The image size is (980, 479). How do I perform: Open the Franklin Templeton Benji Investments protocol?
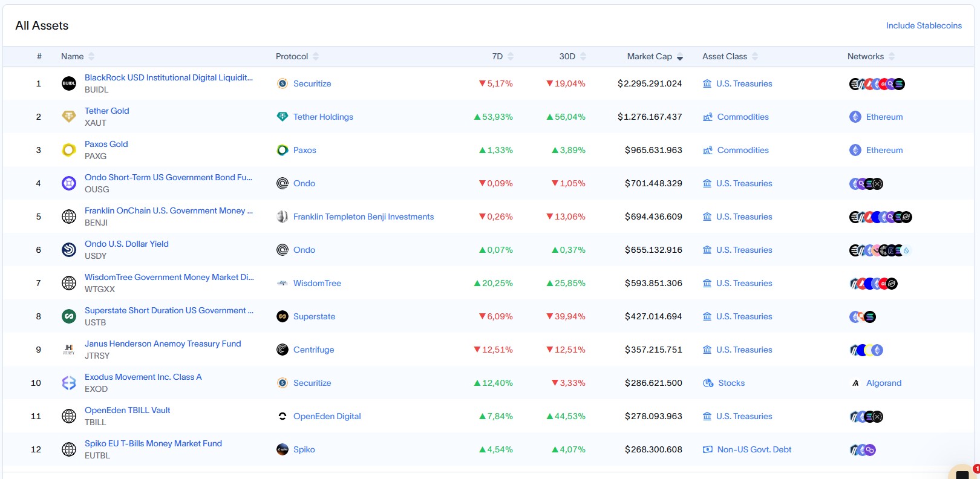[364, 217]
